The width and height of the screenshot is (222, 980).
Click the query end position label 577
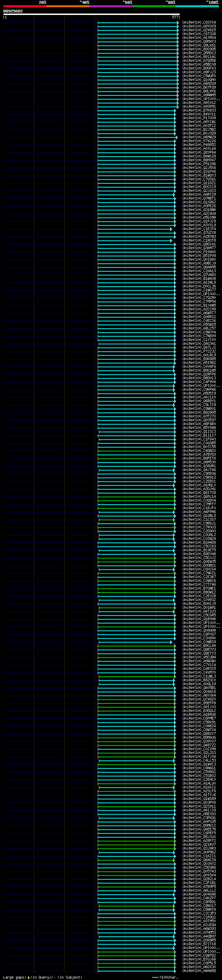[175, 17]
